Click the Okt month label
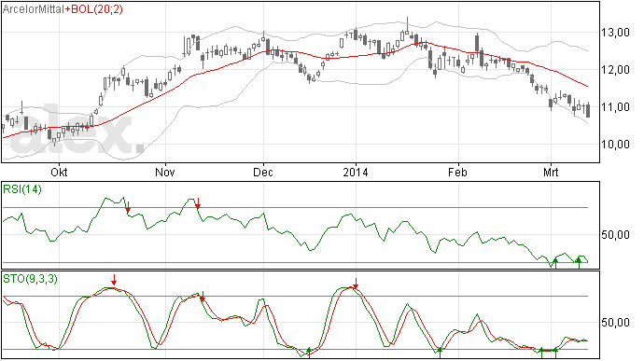 [59, 173]
